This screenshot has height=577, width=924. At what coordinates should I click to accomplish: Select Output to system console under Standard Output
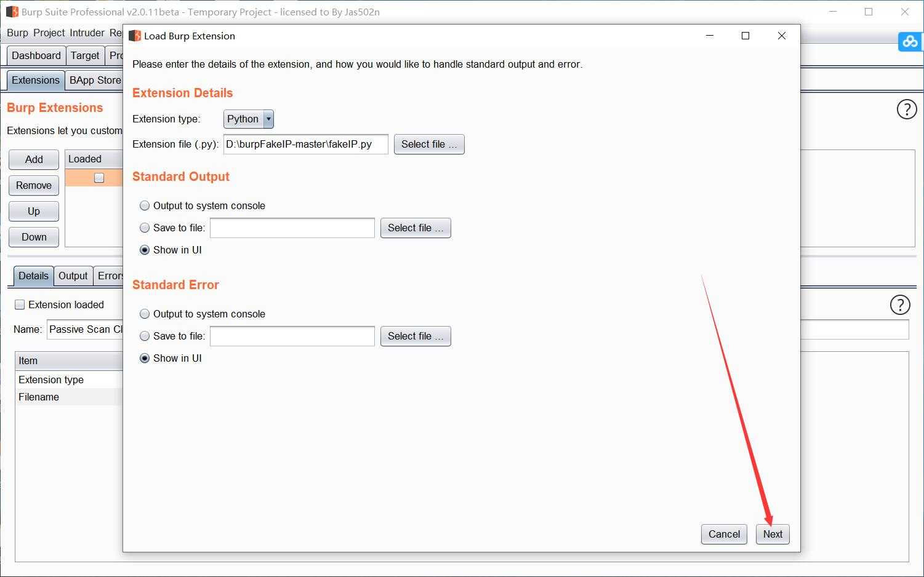145,205
